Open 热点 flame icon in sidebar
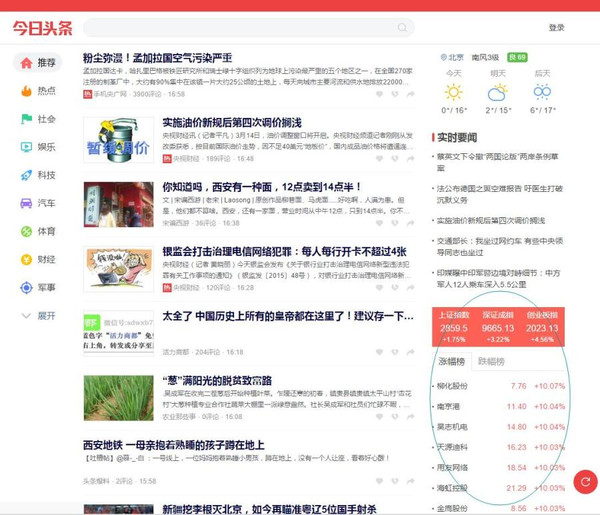This screenshot has width=600, height=515. [x=26, y=91]
